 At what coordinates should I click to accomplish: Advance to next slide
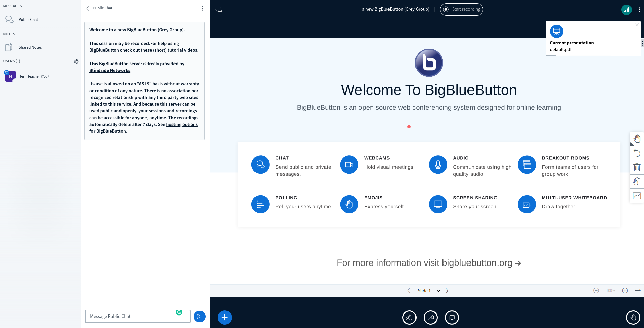(447, 291)
